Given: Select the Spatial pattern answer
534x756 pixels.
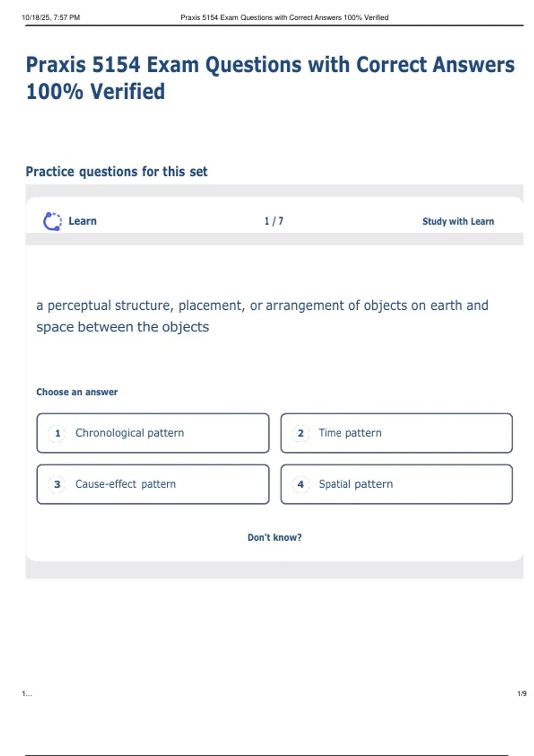Looking at the screenshot, I should coord(396,484).
